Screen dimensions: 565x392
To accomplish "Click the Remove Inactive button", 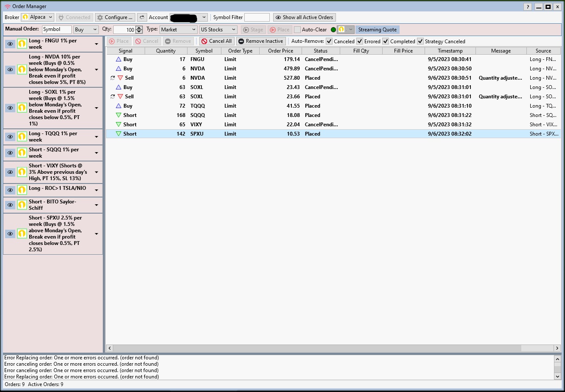I will 260,41.
